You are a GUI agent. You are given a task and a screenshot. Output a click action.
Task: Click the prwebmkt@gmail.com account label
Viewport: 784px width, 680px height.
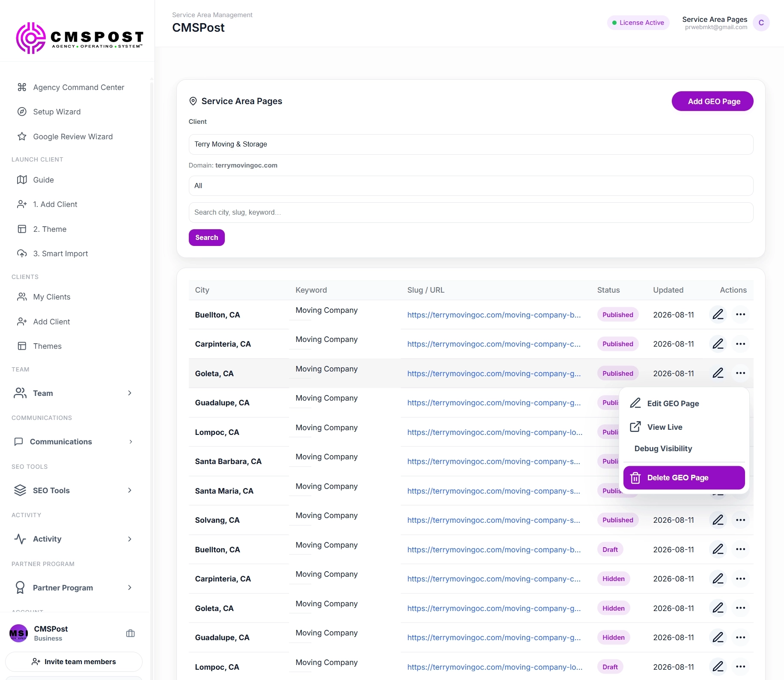coord(716,27)
